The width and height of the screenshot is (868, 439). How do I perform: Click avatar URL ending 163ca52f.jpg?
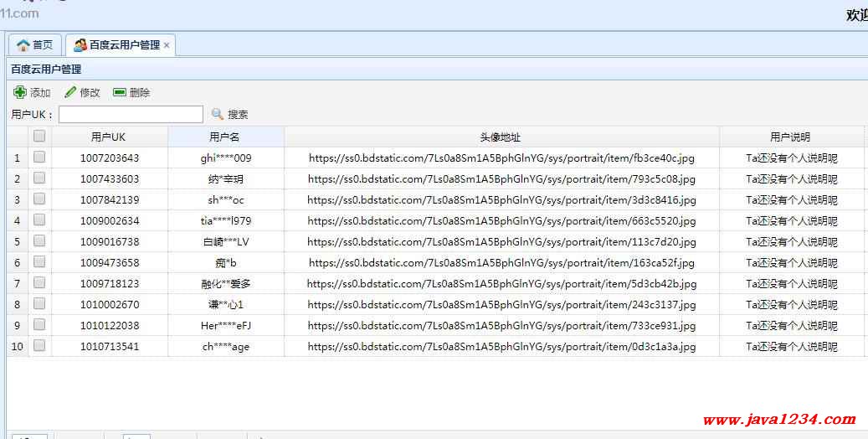501,263
